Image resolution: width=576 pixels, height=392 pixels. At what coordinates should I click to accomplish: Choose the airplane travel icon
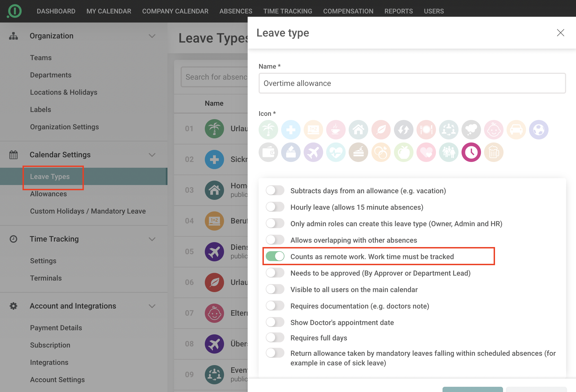[313, 152]
